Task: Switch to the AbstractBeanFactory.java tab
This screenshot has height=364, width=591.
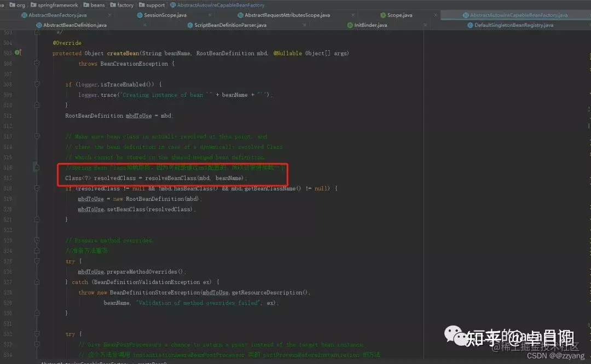Action: tap(57, 15)
